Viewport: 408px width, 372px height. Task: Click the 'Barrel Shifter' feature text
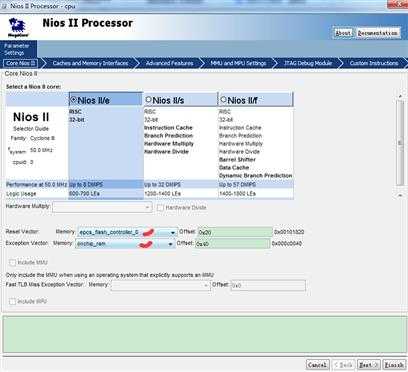[x=237, y=159]
